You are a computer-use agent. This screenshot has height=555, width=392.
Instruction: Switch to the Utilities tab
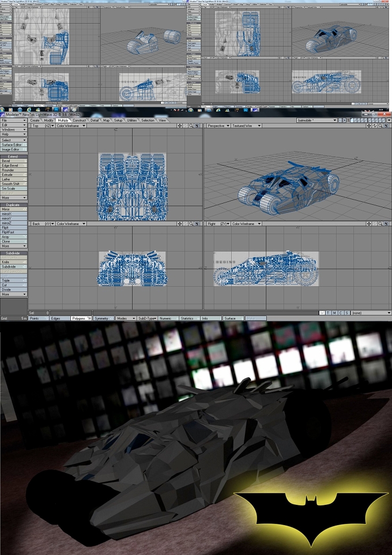tap(132, 121)
